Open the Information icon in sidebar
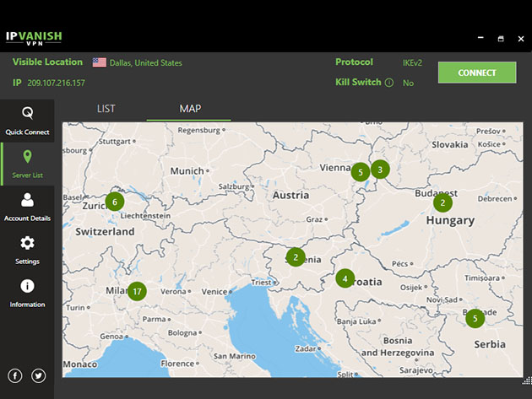This screenshot has height=399, width=532. coord(28,286)
